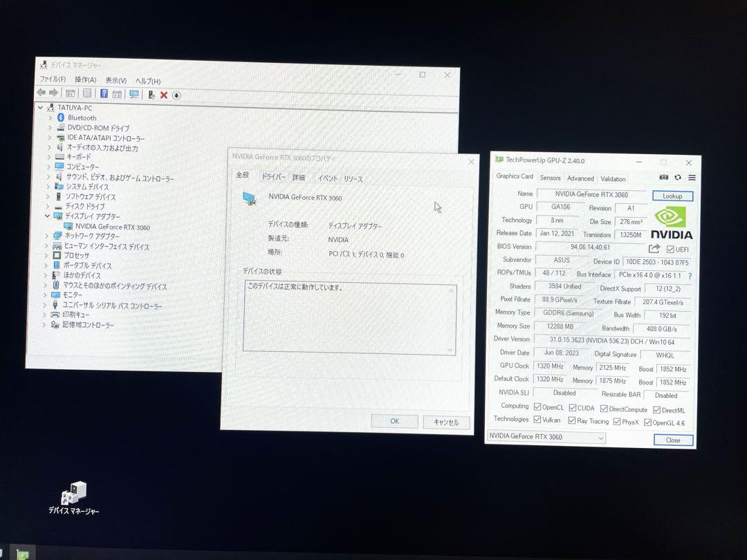
Task: Select the 記憶域コントローラー tree row
Action: 88,325
